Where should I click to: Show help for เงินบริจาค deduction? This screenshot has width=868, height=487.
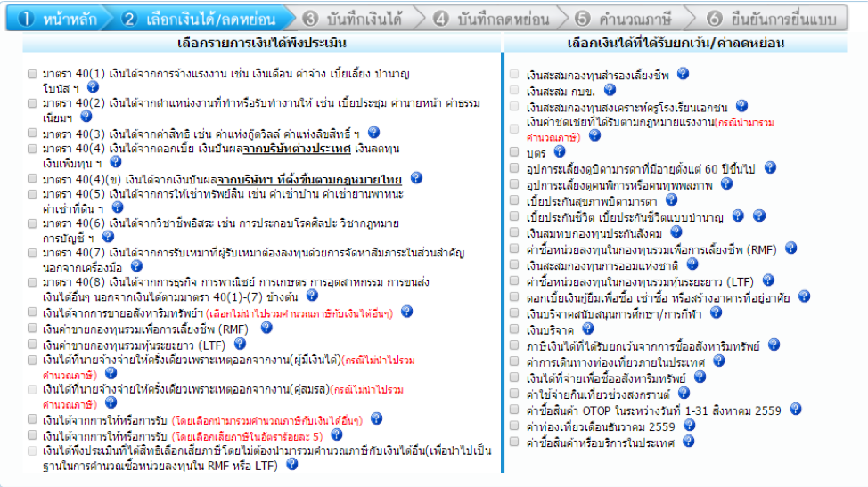[586, 329]
